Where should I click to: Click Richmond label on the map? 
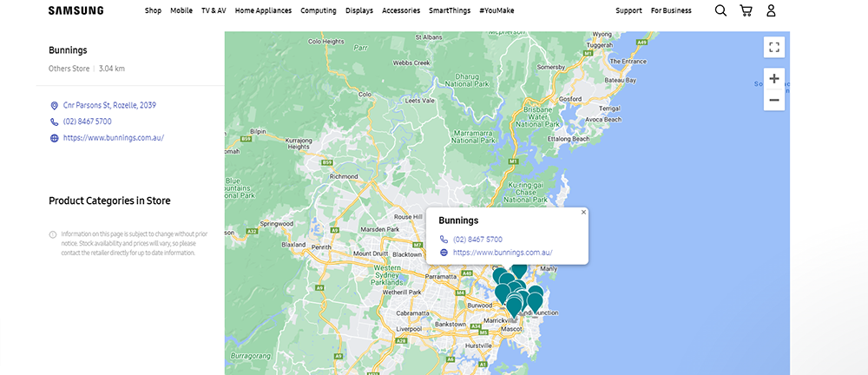pos(344,177)
